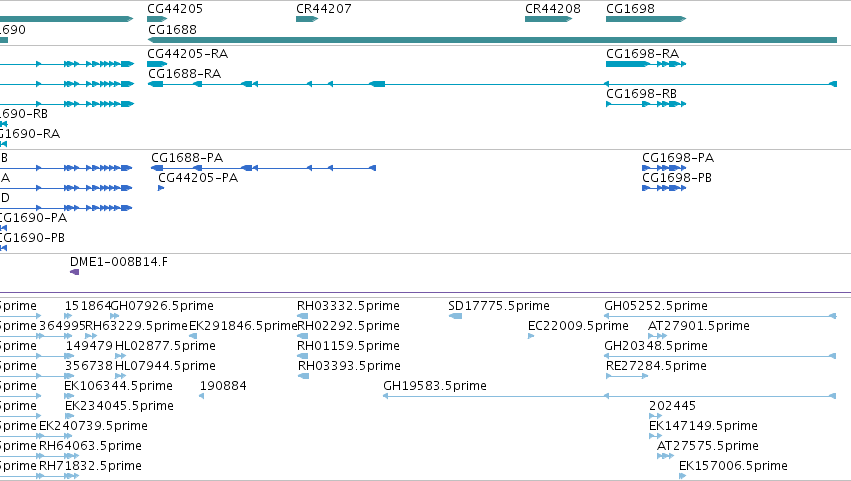851x481 pixels.
Task: Select the EK106344.5prime EST feature
Action: 69,396
